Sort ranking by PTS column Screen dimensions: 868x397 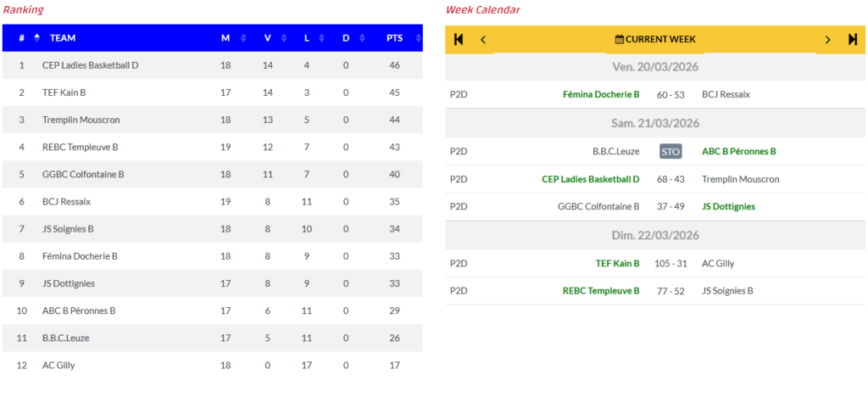(395, 38)
